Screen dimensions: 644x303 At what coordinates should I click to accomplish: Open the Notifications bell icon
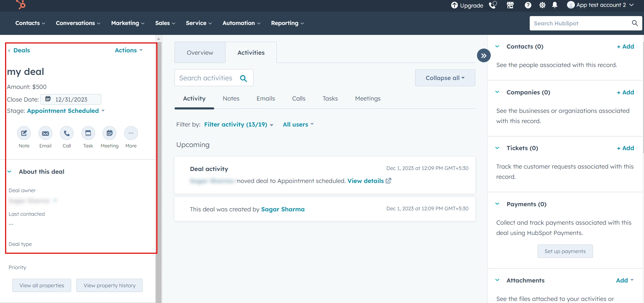555,5
